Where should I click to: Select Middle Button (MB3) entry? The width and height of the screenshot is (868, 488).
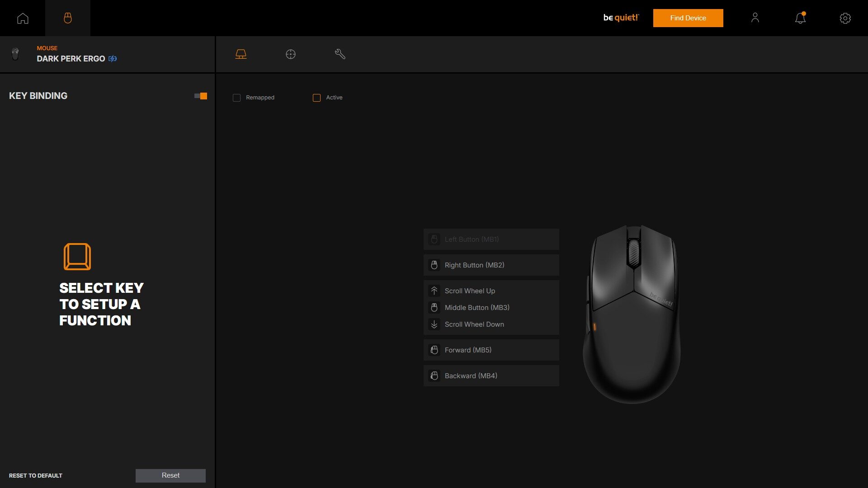point(491,308)
